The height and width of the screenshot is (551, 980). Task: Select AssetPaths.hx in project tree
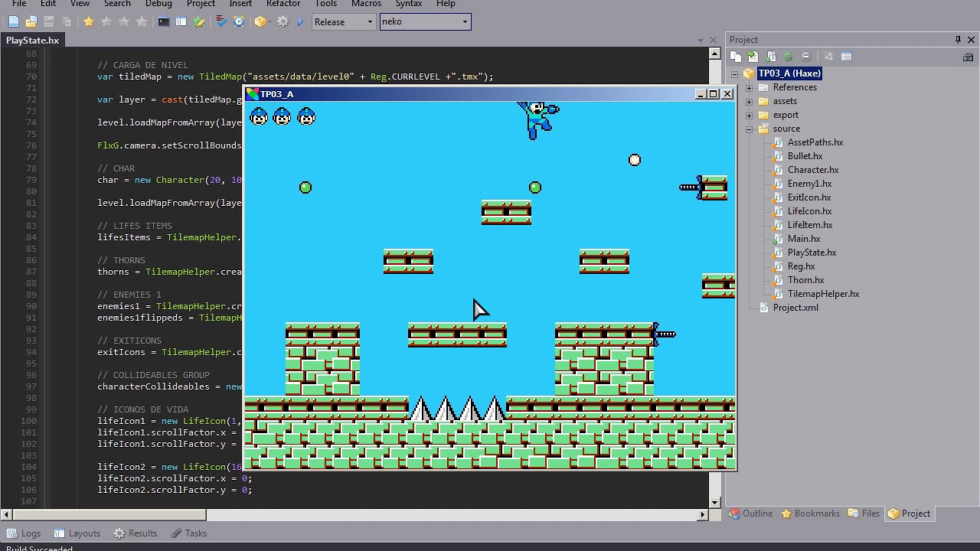(815, 142)
